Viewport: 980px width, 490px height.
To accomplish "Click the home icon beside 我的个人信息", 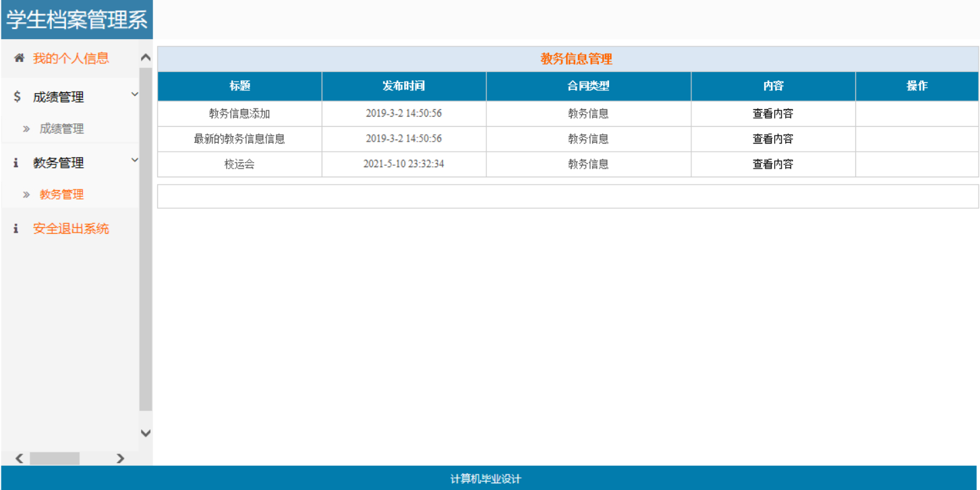I will click(x=19, y=59).
